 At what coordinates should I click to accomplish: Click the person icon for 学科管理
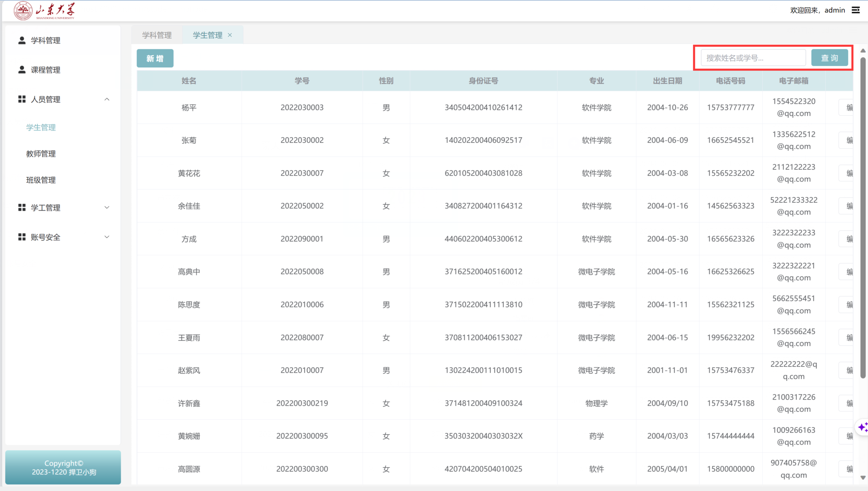(x=22, y=40)
